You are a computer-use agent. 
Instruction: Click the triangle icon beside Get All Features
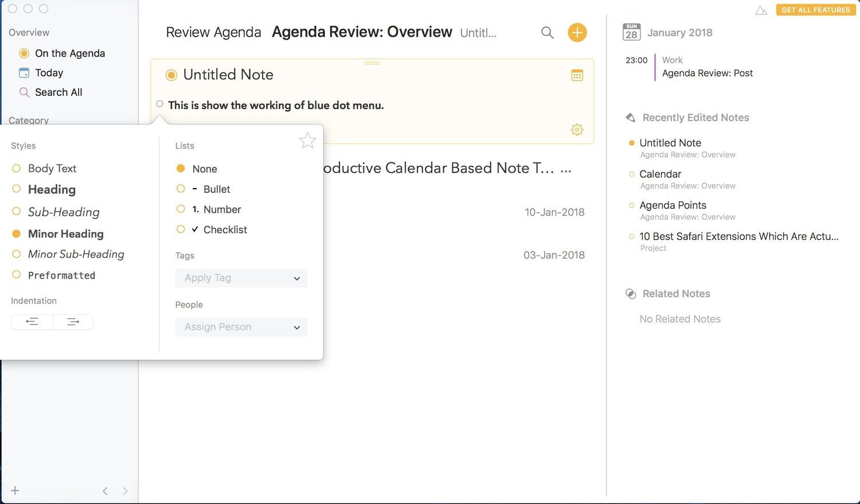pyautogui.click(x=761, y=10)
